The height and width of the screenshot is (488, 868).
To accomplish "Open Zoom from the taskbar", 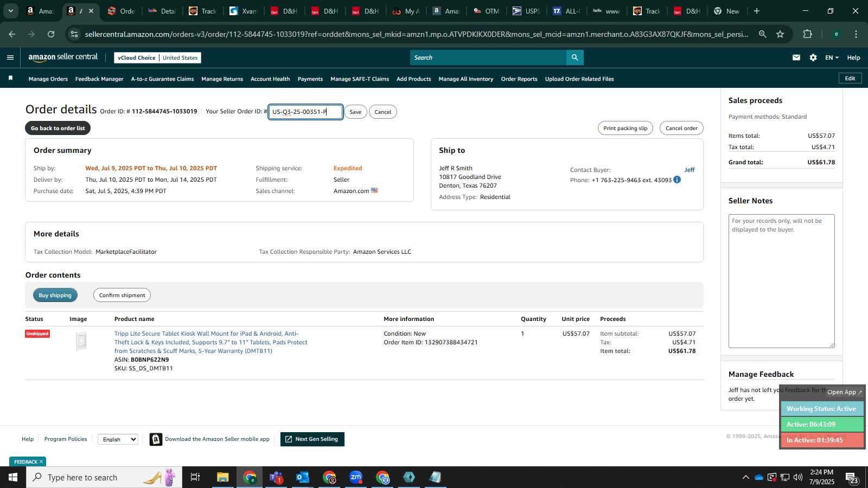I will [x=356, y=477].
